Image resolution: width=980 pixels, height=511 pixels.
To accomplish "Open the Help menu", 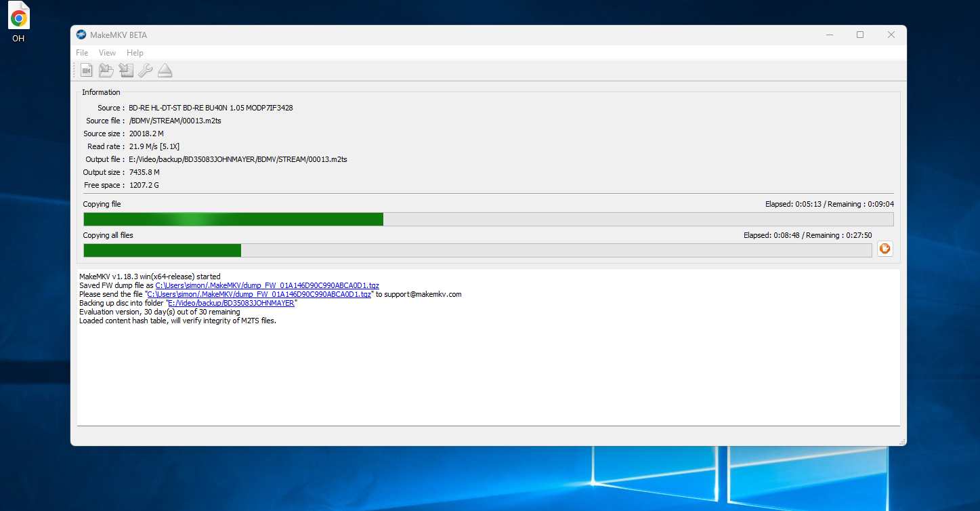I will [x=135, y=53].
